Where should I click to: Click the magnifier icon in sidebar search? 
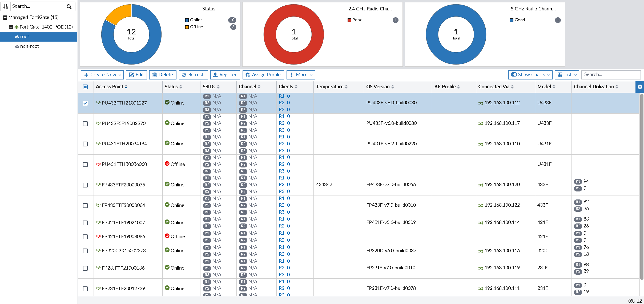69,6
